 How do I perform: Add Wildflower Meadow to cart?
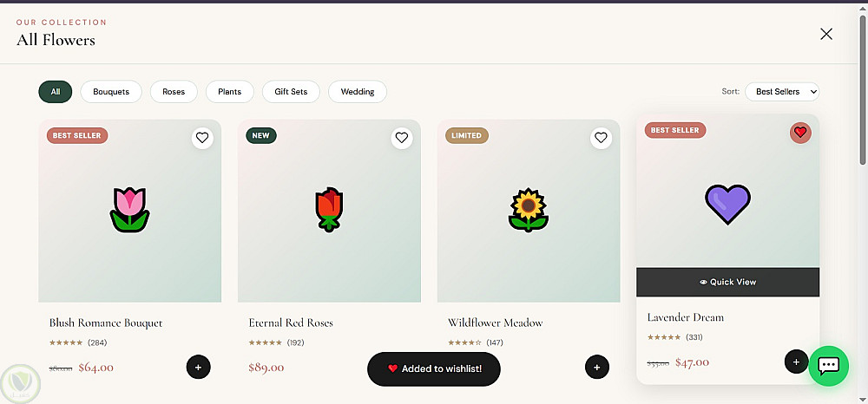tap(596, 367)
